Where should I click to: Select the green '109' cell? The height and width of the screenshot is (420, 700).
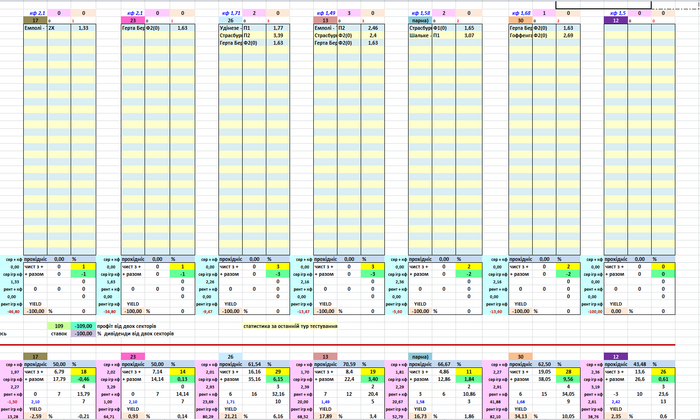click(x=59, y=326)
